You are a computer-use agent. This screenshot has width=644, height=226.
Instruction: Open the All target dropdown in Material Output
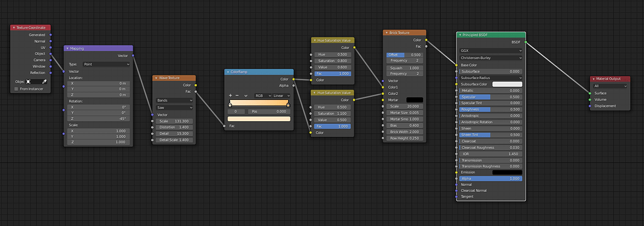tap(610, 86)
